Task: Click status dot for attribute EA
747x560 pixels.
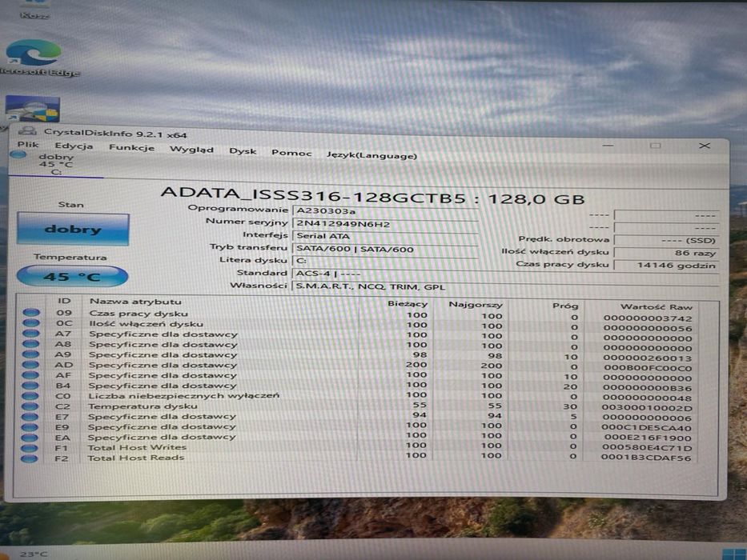Action: click(29, 437)
